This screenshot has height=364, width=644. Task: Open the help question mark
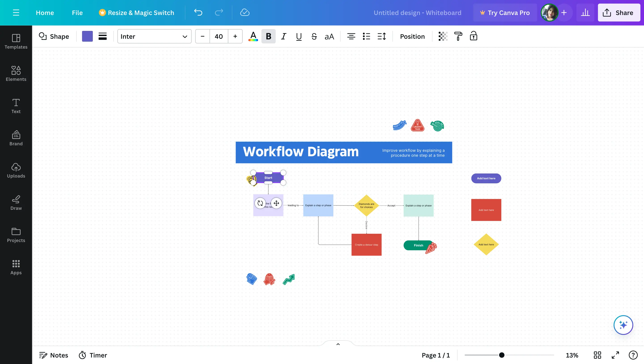[633, 355]
